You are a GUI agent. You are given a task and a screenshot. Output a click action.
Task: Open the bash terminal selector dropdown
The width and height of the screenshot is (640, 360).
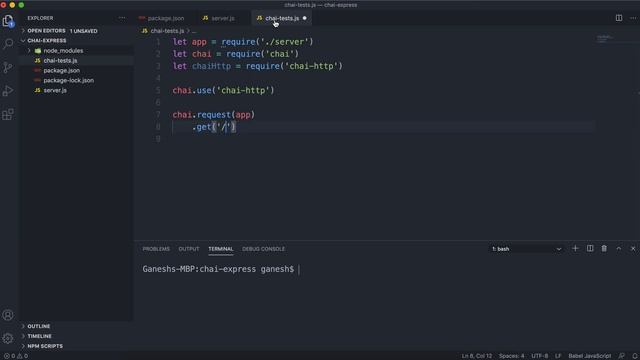pos(526,249)
